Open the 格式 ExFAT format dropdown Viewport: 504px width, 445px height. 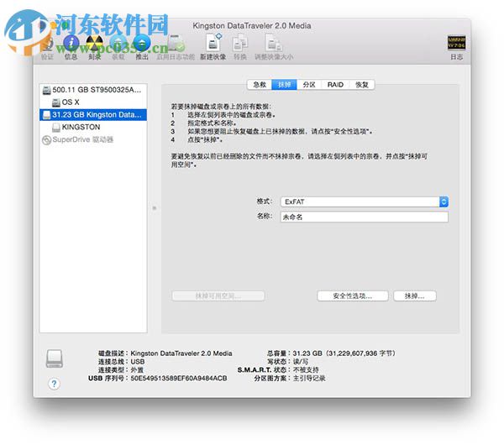tap(365, 202)
